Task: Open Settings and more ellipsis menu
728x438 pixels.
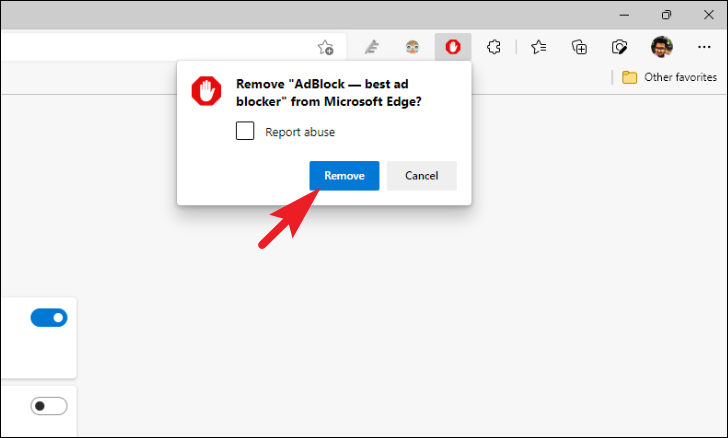Action: (x=704, y=47)
